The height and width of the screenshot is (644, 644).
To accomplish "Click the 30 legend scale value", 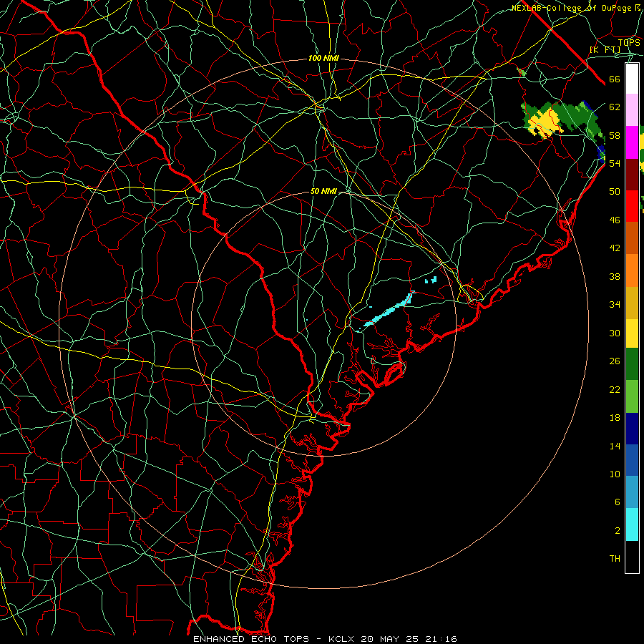I will (x=615, y=333).
